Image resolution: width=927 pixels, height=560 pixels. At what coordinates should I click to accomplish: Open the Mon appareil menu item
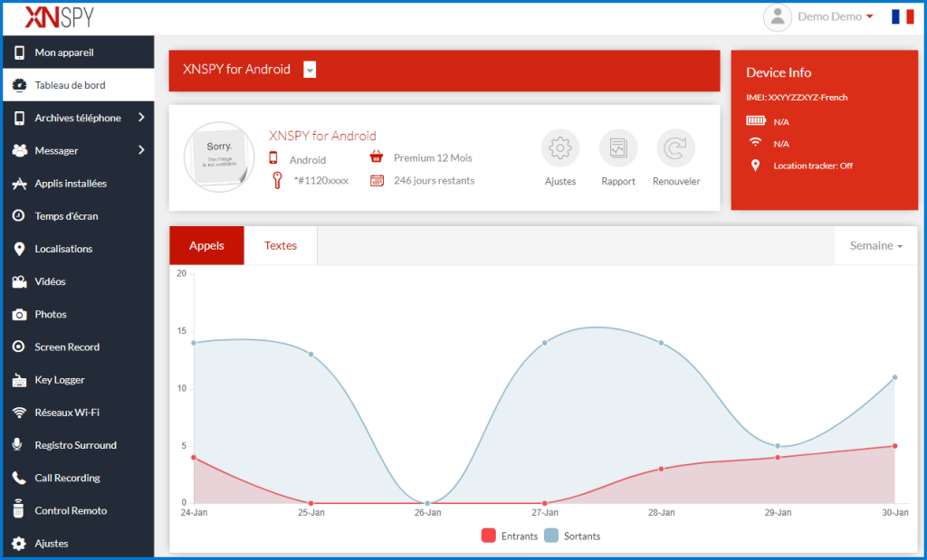tap(79, 52)
